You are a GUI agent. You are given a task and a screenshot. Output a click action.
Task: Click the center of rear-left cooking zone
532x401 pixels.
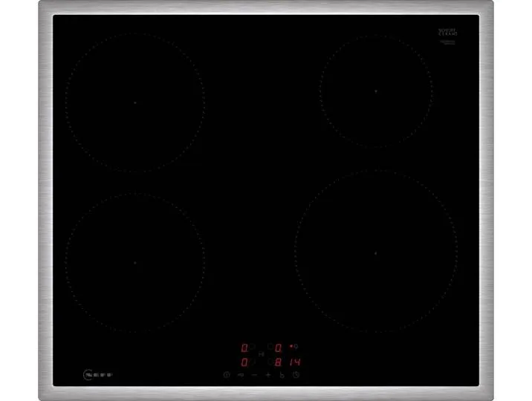click(x=135, y=102)
